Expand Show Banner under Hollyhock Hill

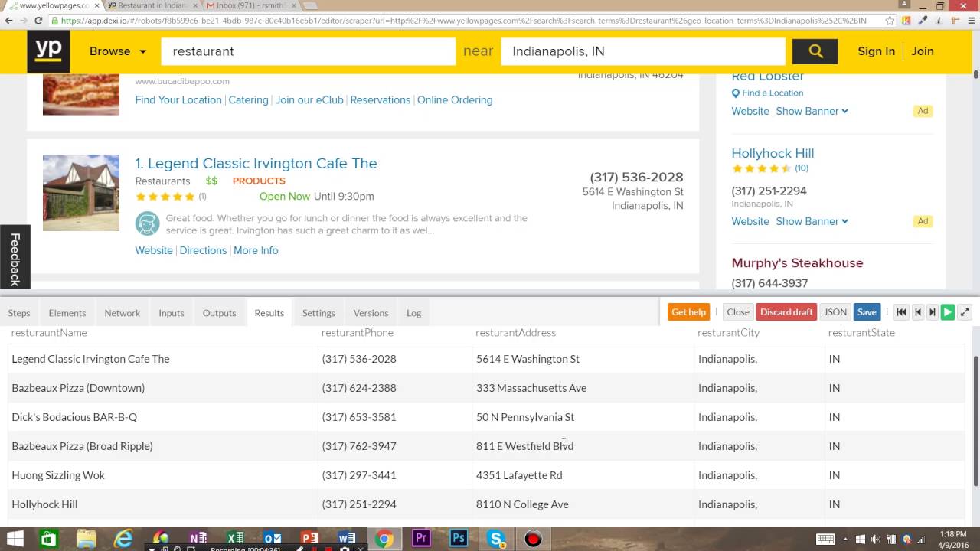tap(806, 221)
